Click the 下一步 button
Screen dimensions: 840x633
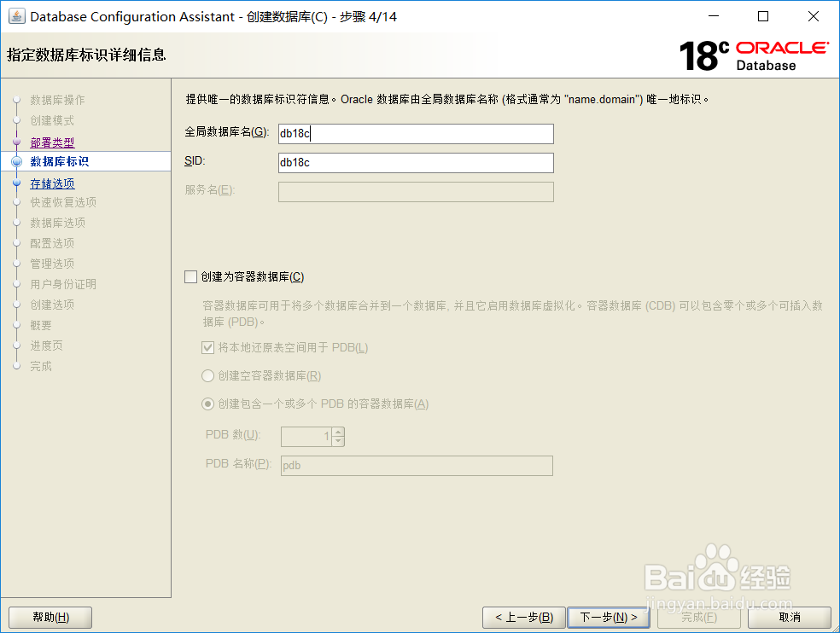coord(609,617)
